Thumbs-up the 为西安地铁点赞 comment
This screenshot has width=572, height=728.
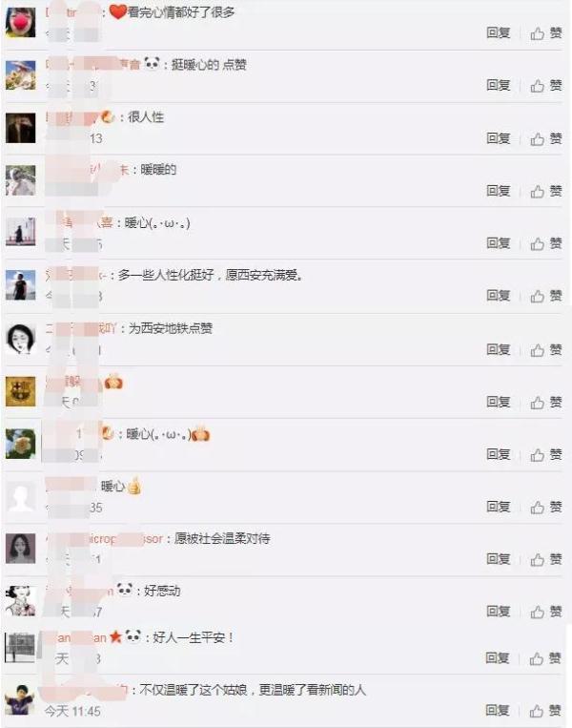coord(546,349)
